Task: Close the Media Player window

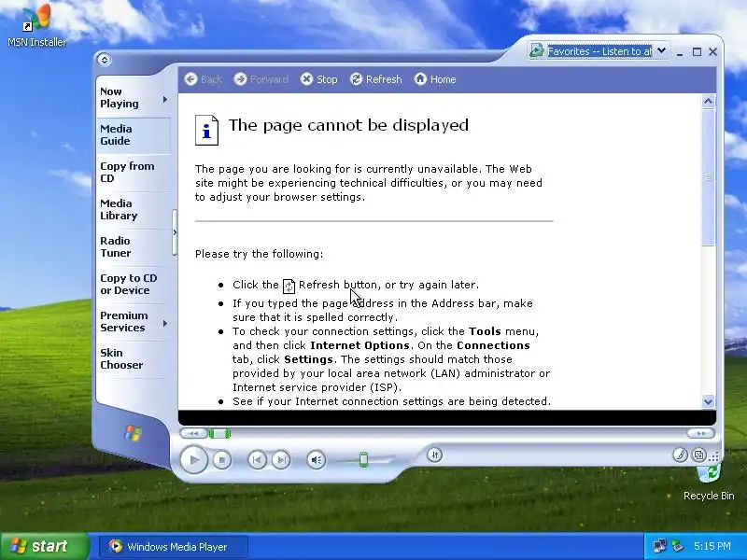Action: click(x=712, y=52)
